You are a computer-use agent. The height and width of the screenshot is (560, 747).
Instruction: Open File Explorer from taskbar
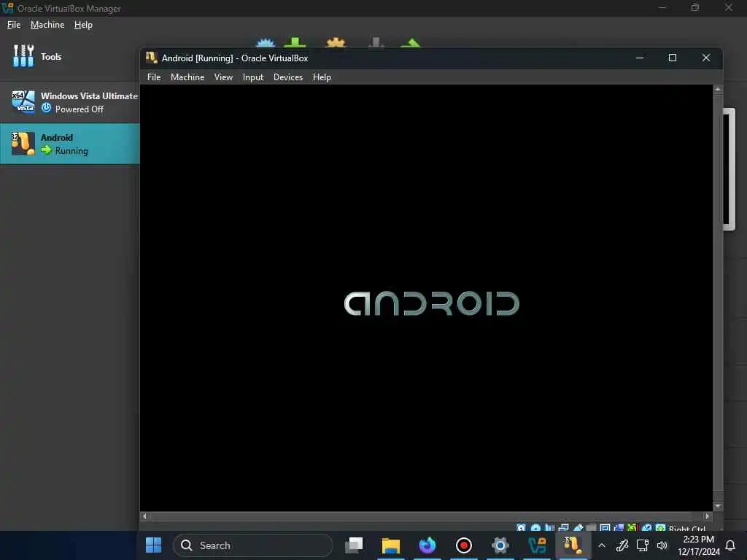pos(391,545)
